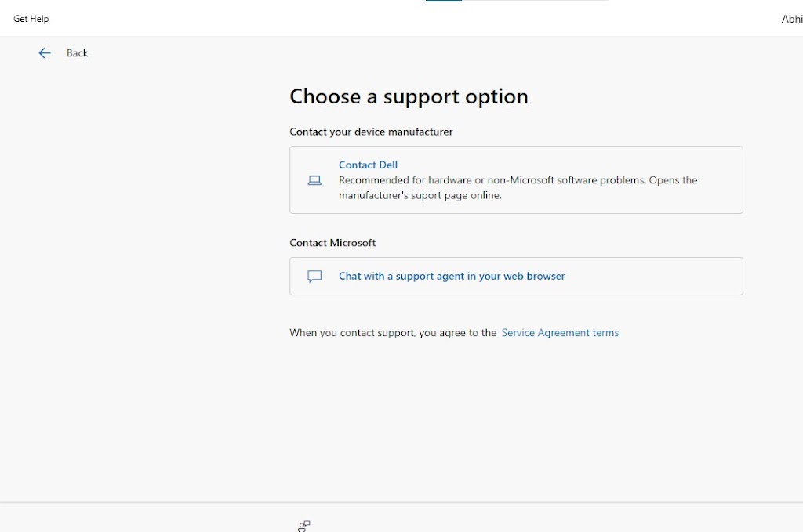
Task: Click the 'When you contact support' text
Action: [393, 333]
